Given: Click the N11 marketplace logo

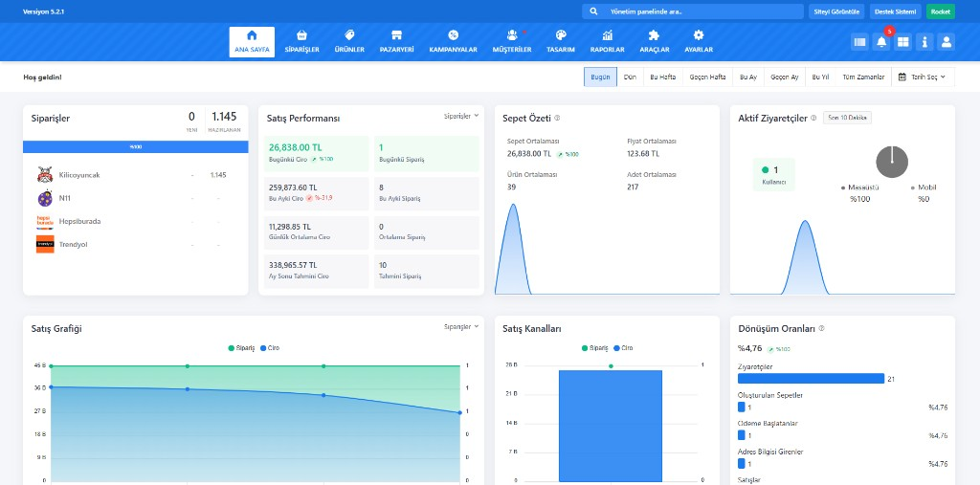Looking at the screenshot, I should (44, 198).
